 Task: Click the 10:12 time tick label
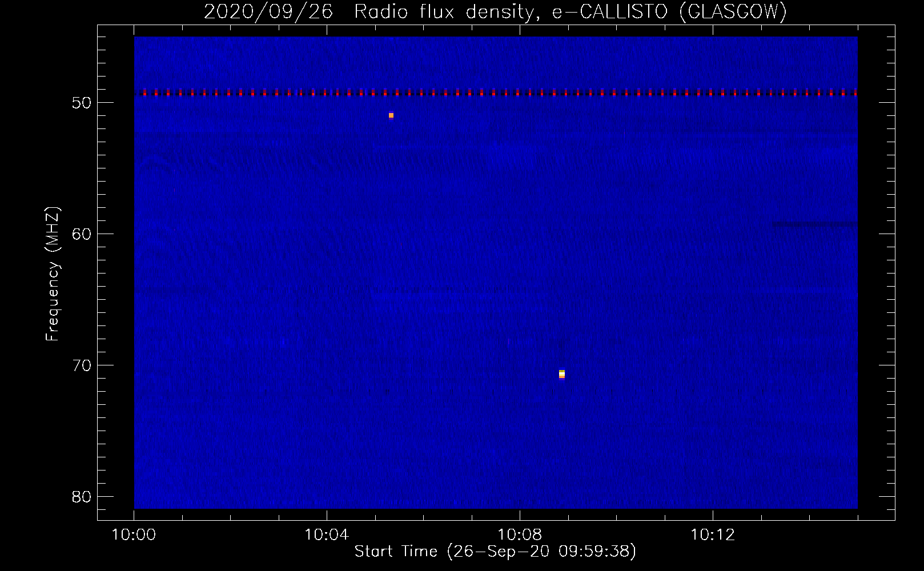[x=713, y=535]
